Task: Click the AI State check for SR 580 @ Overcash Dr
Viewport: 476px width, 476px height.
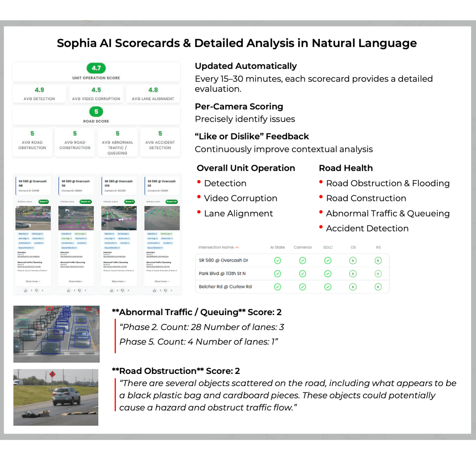Action: 277,260
